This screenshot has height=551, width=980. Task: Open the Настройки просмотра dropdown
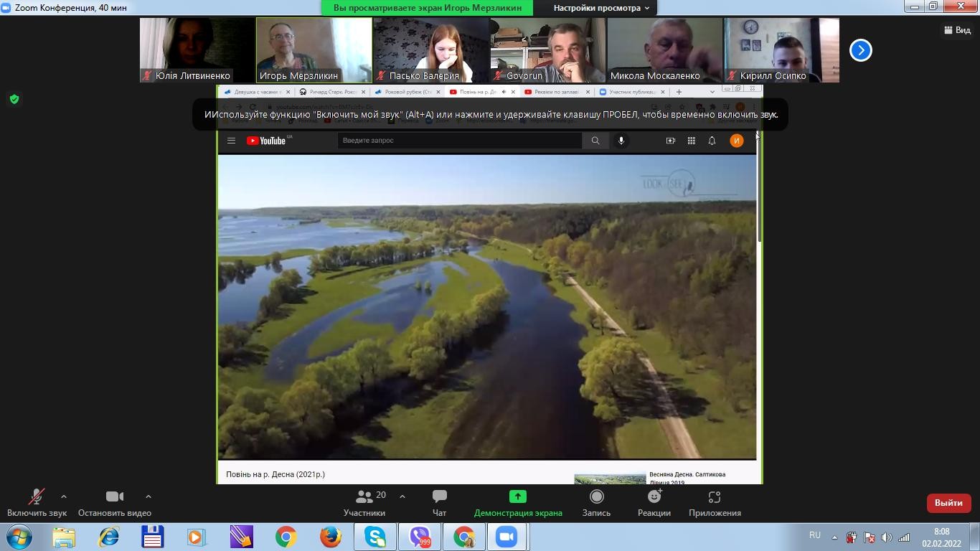[x=601, y=8]
